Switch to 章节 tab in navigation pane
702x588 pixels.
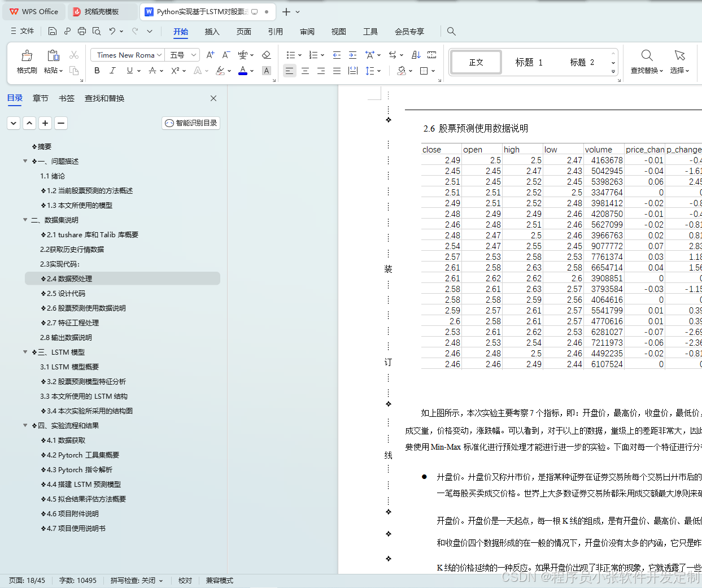click(x=41, y=98)
